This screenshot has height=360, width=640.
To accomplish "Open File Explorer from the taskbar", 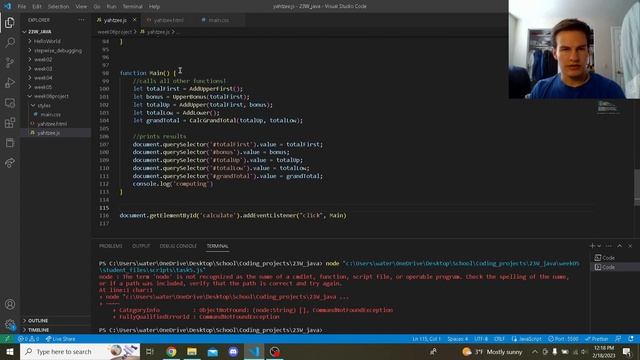I will click(x=192, y=351).
